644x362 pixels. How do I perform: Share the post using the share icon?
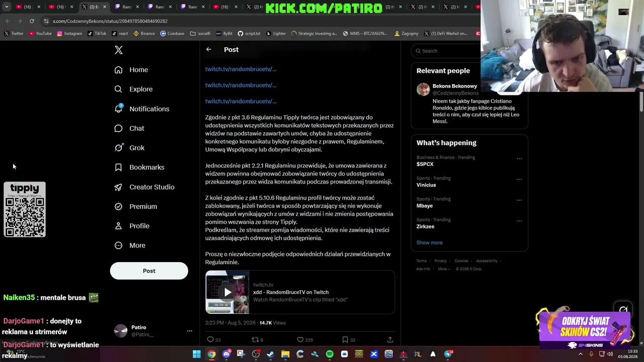[390, 340]
